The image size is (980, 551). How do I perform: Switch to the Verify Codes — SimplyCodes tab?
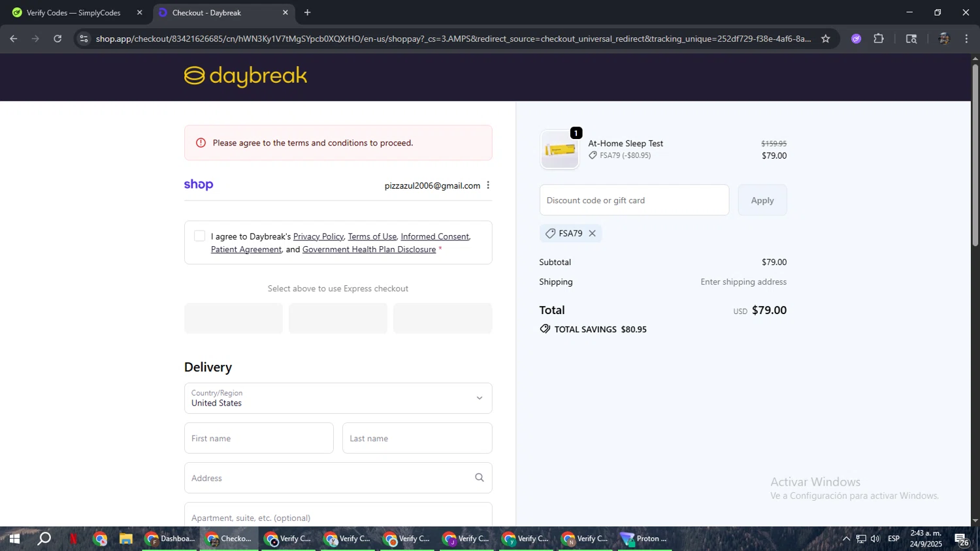coord(74,12)
